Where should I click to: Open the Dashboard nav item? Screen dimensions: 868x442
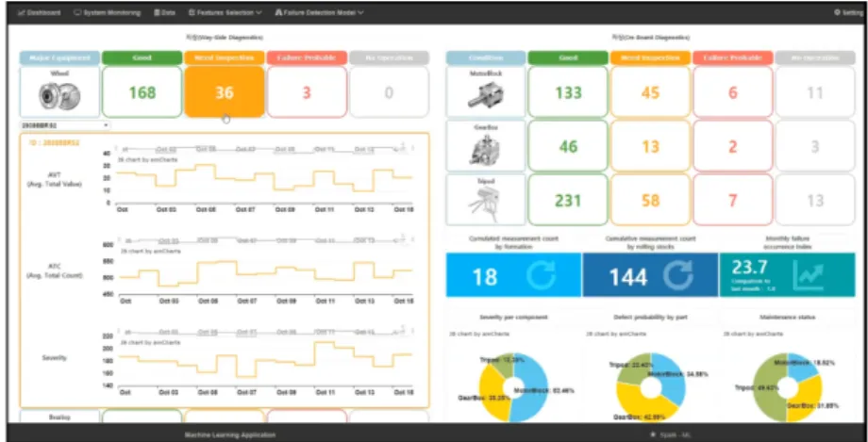click(x=40, y=12)
